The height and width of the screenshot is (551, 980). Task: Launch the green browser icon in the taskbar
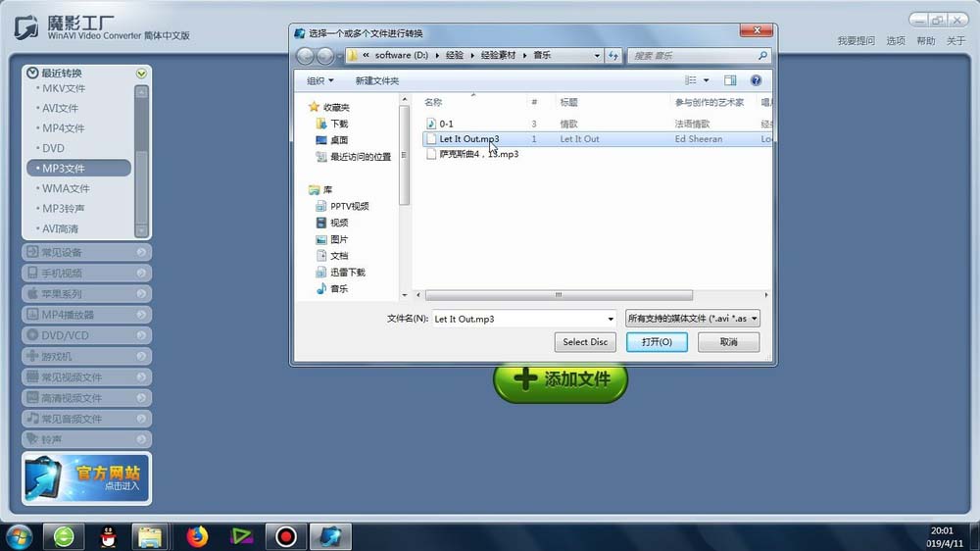click(x=63, y=536)
